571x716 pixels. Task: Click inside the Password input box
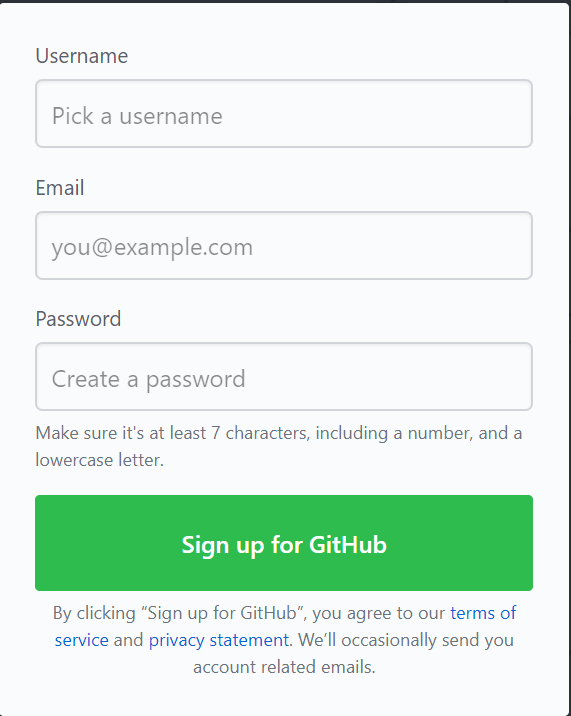284,376
